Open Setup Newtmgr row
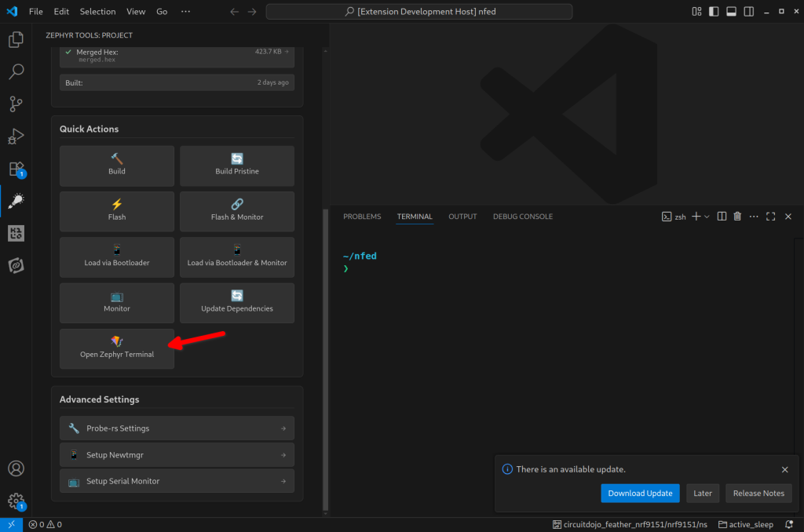This screenshot has height=532, width=804. (177, 454)
